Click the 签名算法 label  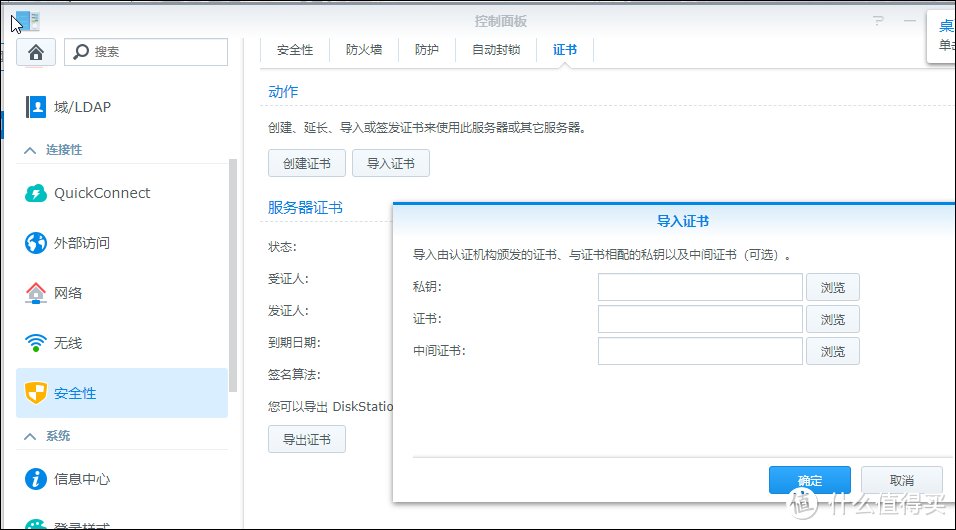pyautogui.click(x=294, y=374)
